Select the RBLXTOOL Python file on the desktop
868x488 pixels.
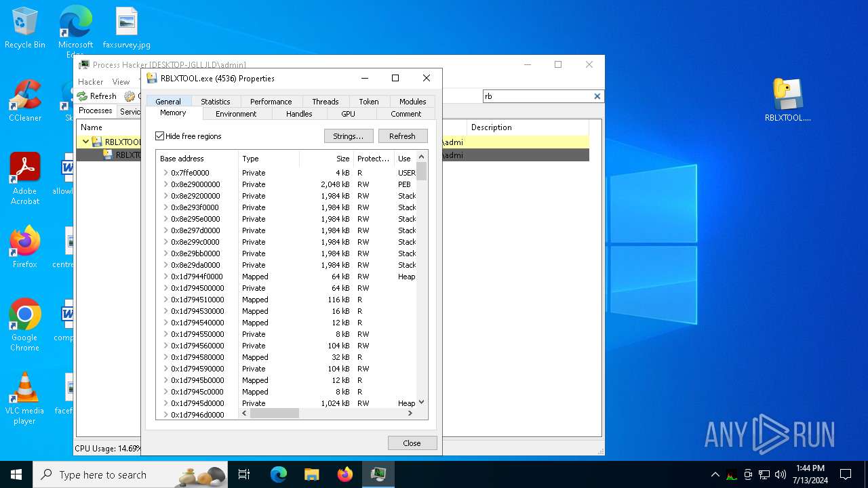pos(787,100)
